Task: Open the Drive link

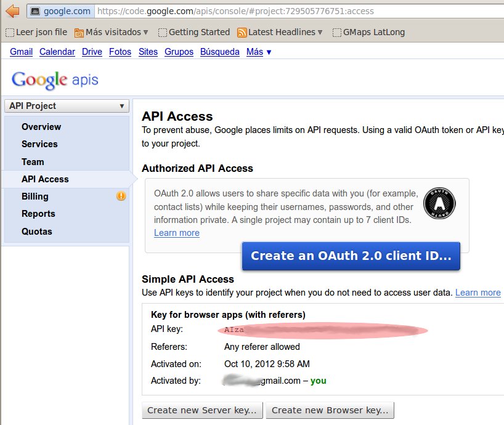Action: 92,52
